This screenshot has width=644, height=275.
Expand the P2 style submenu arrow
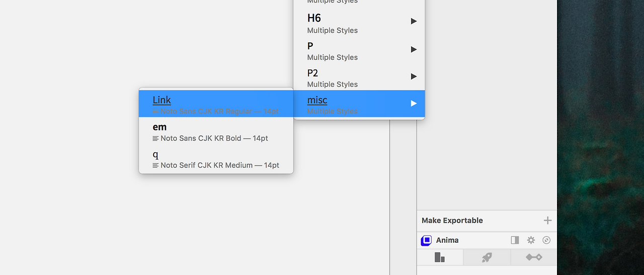click(414, 77)
